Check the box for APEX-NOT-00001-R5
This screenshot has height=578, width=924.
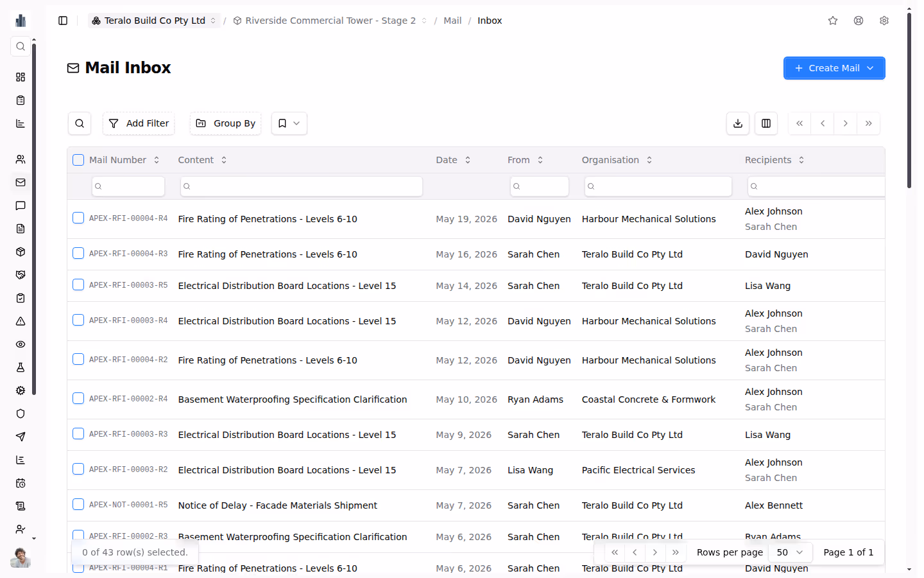pyautogui.click(x=78, y=504)
